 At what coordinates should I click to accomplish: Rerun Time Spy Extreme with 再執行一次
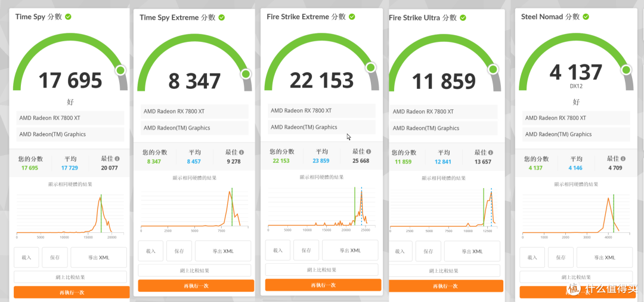click(x=196, y=285)
